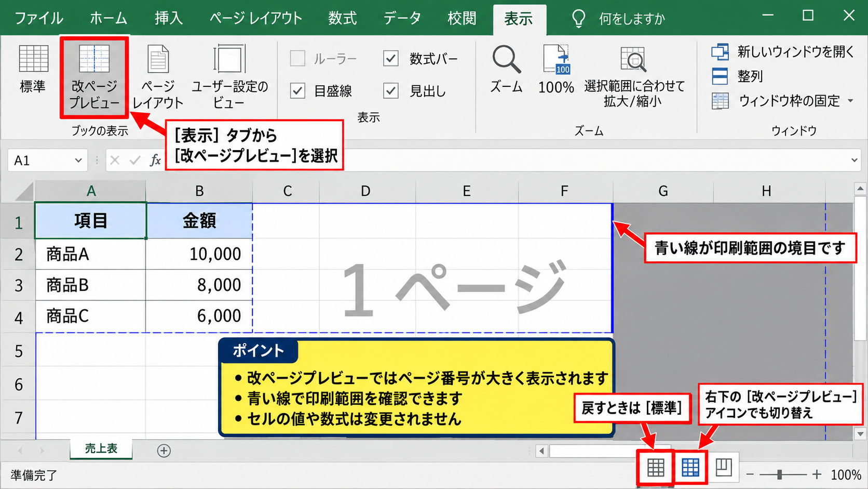Open 新しいウィンドウを開く

783,51
